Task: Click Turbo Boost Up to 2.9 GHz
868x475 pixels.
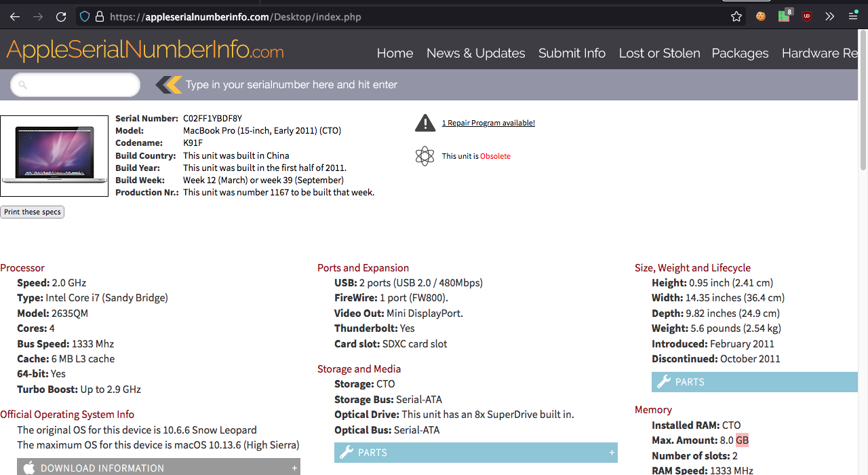Action: point(79,389)
